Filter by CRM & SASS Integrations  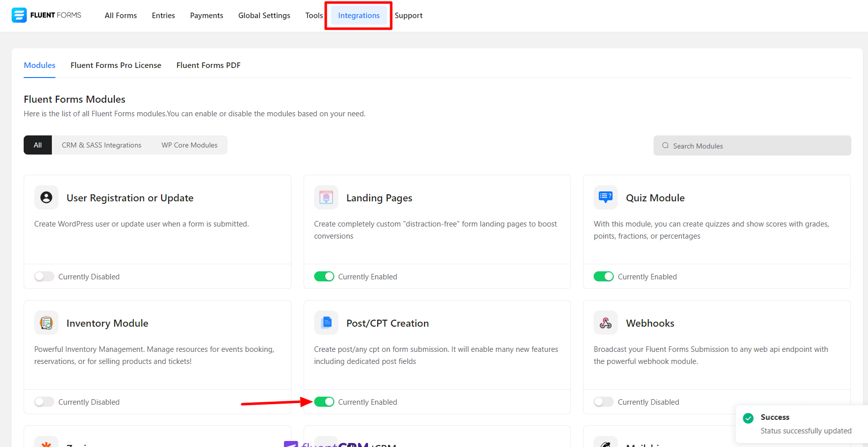coord(102,145)
